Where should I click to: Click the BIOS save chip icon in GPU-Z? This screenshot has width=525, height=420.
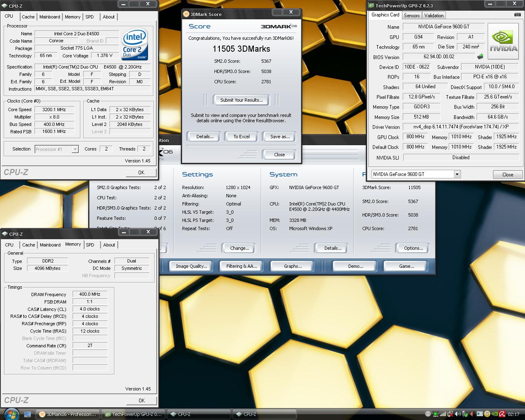pos(480,57)
